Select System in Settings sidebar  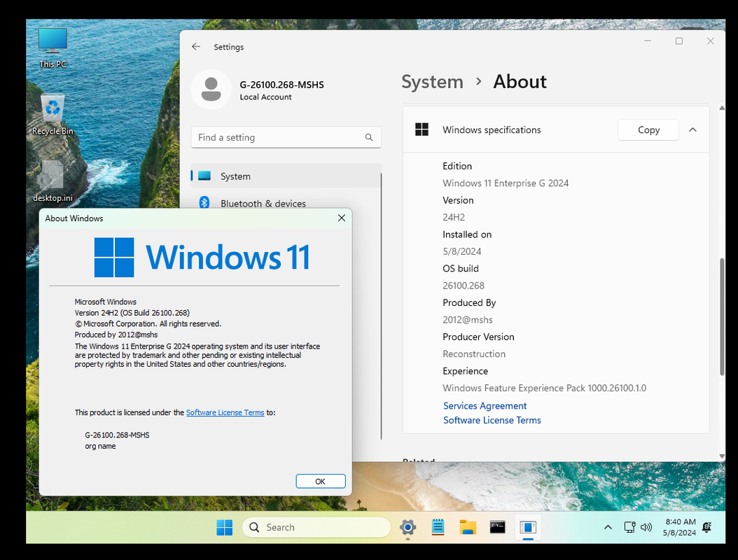[286, 176]
